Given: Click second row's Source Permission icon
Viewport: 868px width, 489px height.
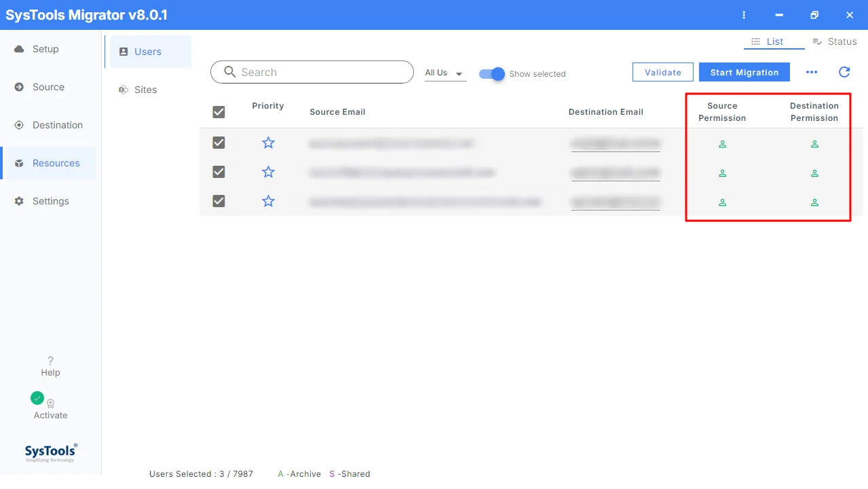Looking at the screenshot, I should 723,173.
